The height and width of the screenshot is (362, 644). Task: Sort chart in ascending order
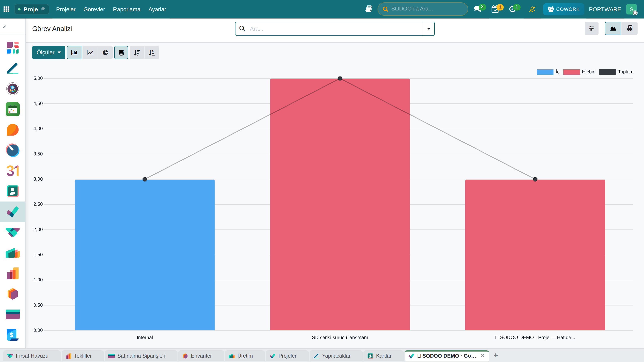point(152,52)
